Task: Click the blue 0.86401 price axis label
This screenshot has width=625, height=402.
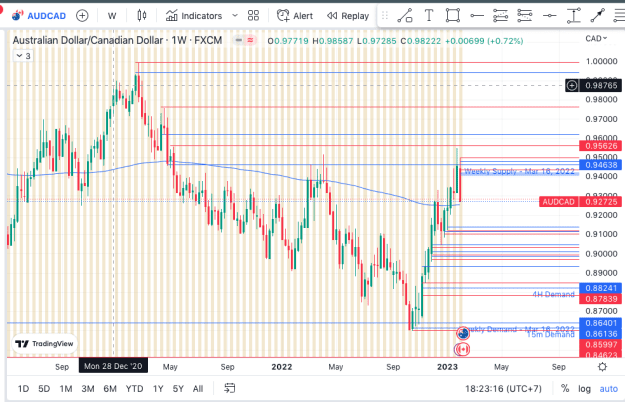Action: click(601, 323)
